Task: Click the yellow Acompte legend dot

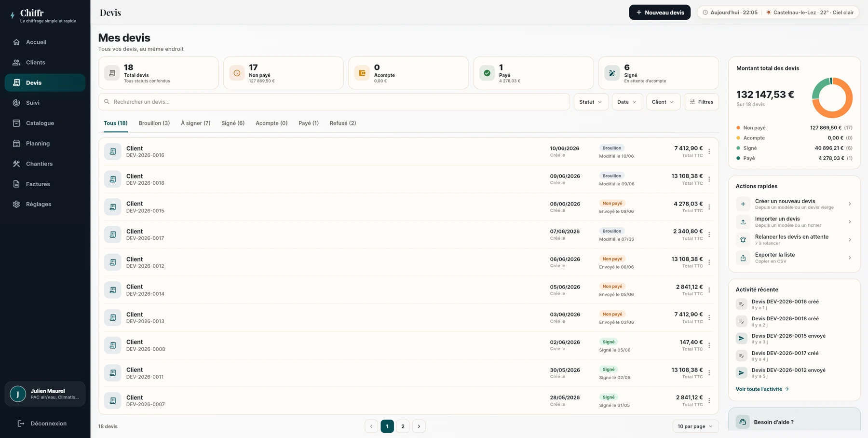Action: click(738, 138)
